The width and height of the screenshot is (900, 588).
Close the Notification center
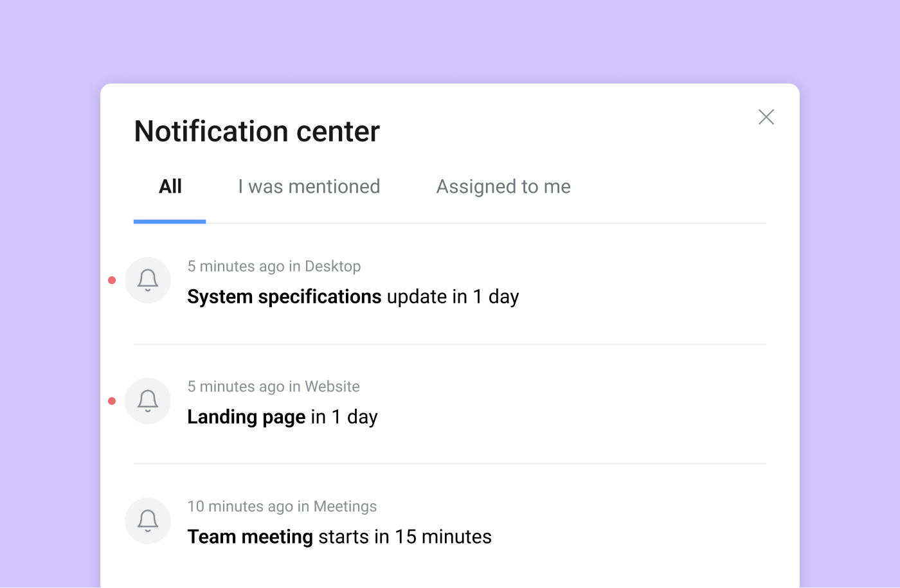click(x=766, y=117)
